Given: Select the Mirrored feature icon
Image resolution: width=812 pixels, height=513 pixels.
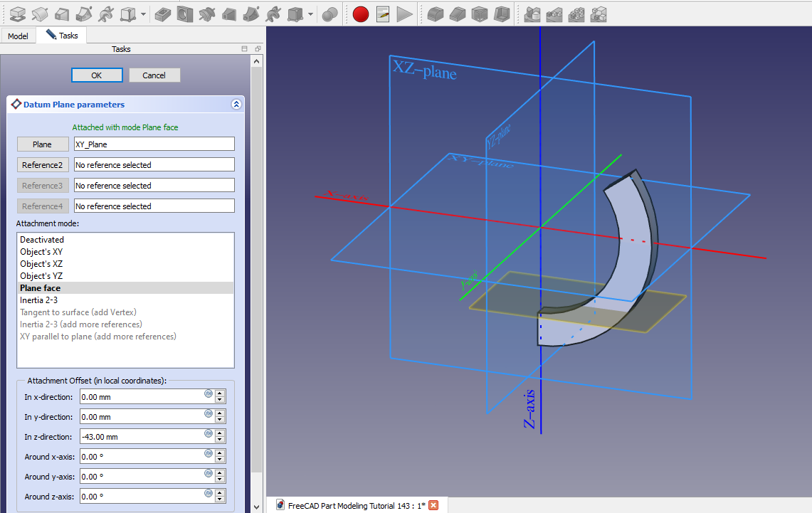Looking at the screenshot, I should 532,14.
